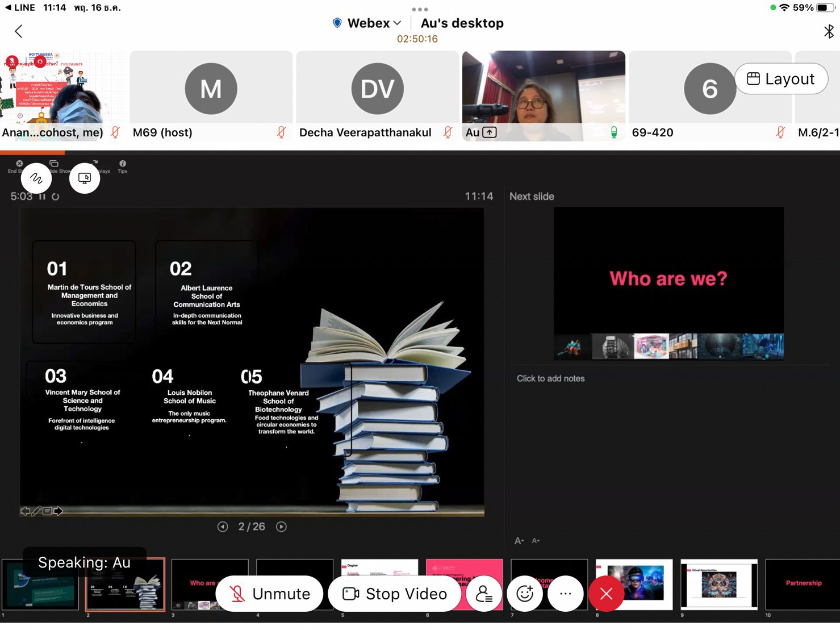Select the 69-420 participant tile

point(710,96)
